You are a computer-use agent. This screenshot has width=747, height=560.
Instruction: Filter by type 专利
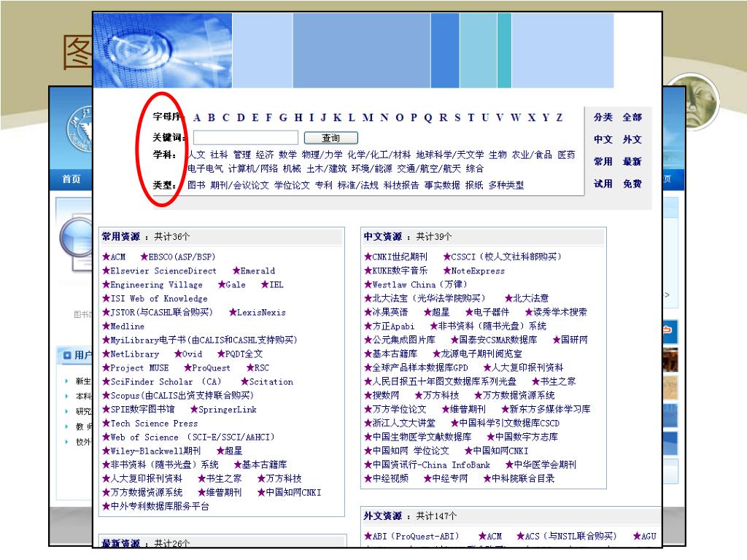[x=323, y=185]
